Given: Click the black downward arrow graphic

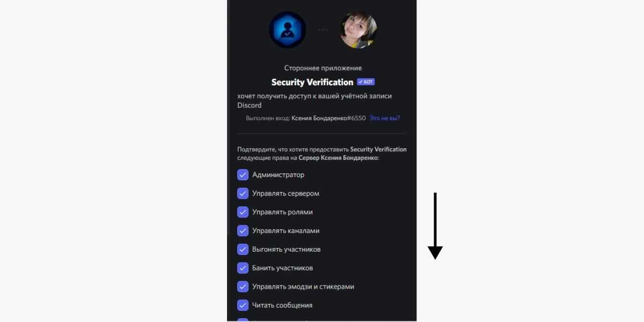Looking at the screenshot, I should pyautogui.click(x=435, y=226).
